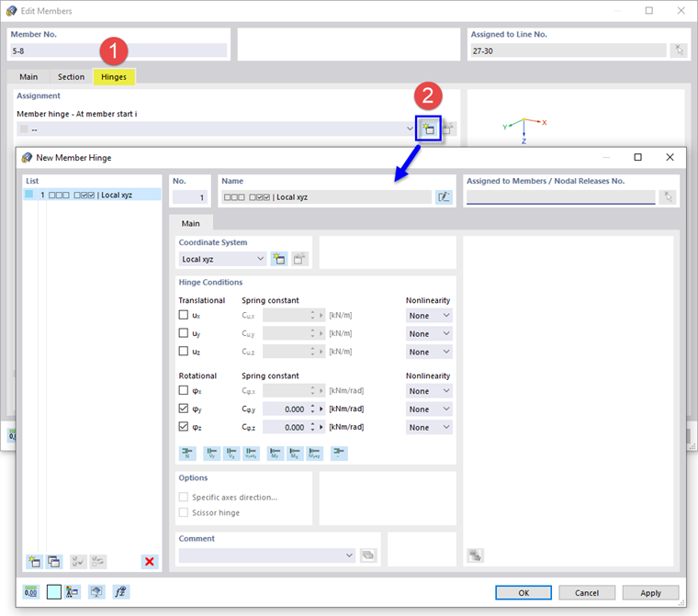Screen dimensions: 698x616
Task: Click pick line icon beside Assigned to Line No.
Action: 679,50
